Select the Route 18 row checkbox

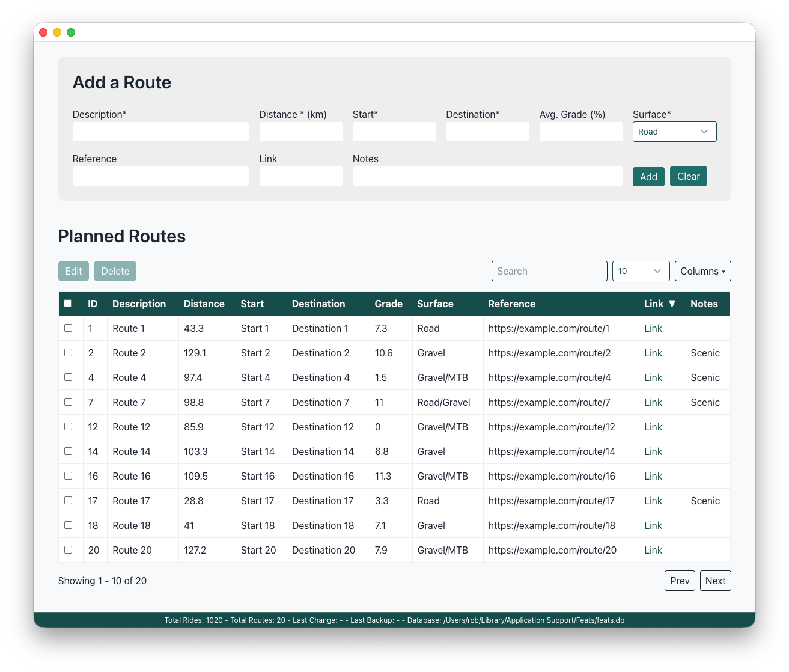click(x=68, y=525)
